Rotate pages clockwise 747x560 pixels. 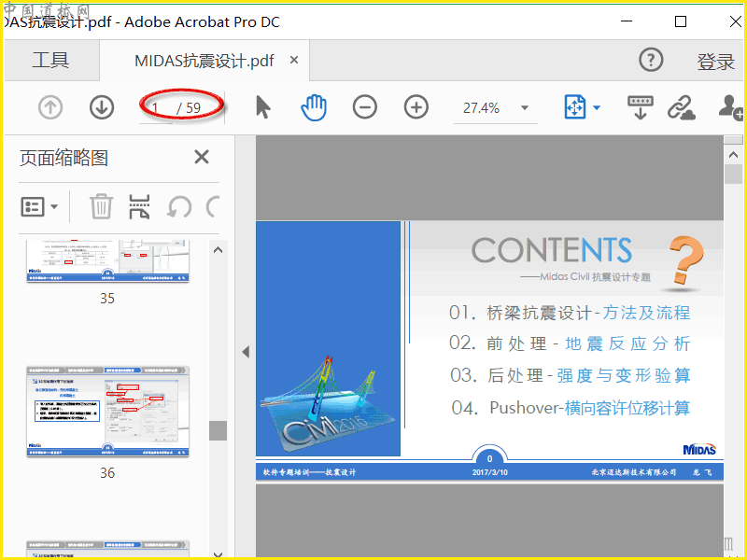coord(213,207)
